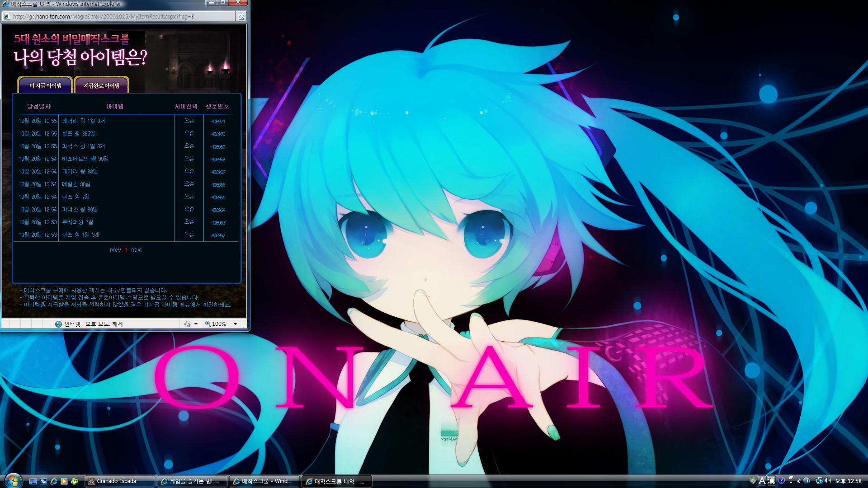
Task: Launch Internet Explorer from quick launch
Action: [x=54, y=481]
